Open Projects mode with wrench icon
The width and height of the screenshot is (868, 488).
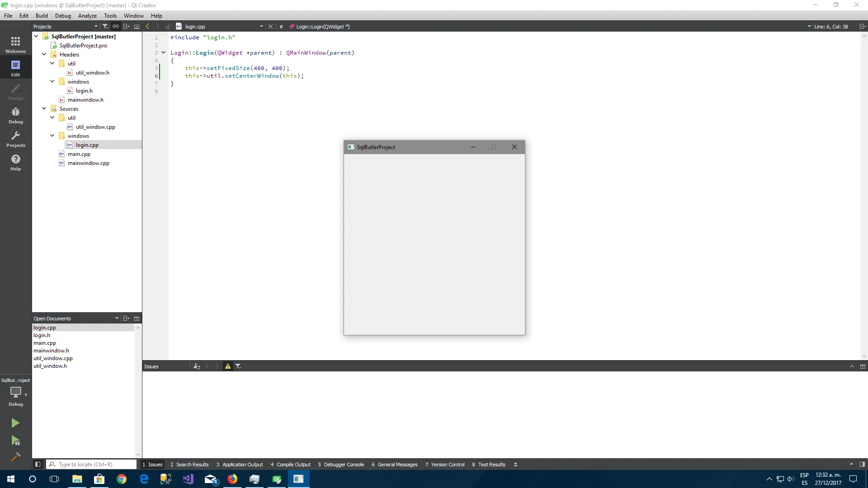[15, 139]
